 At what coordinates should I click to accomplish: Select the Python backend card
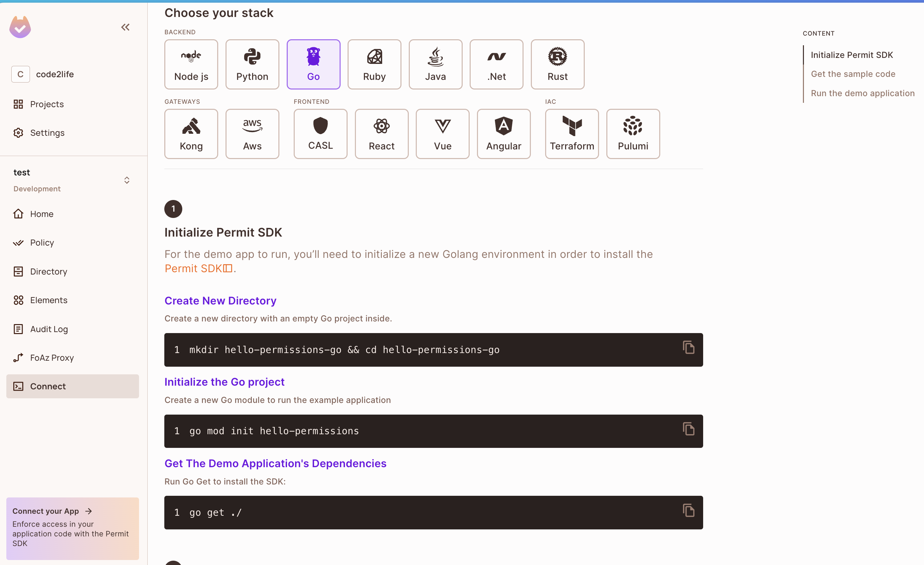[252, 65]
